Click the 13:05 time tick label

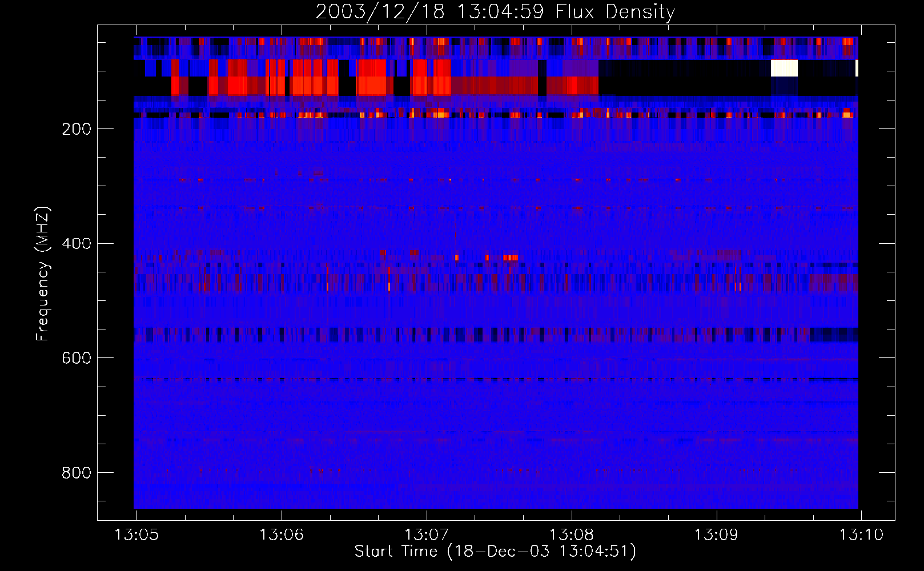coord(137,535)
